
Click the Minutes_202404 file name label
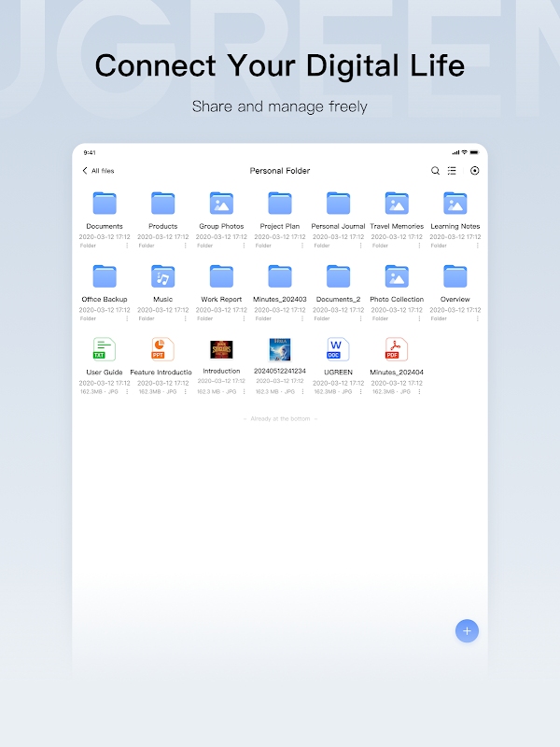(x=397, y=372)
